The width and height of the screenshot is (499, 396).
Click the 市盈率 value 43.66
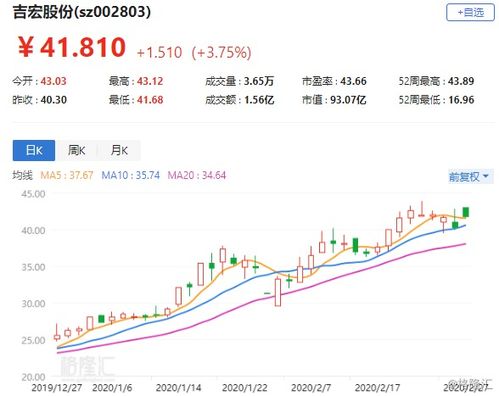(x=353, y=81)
